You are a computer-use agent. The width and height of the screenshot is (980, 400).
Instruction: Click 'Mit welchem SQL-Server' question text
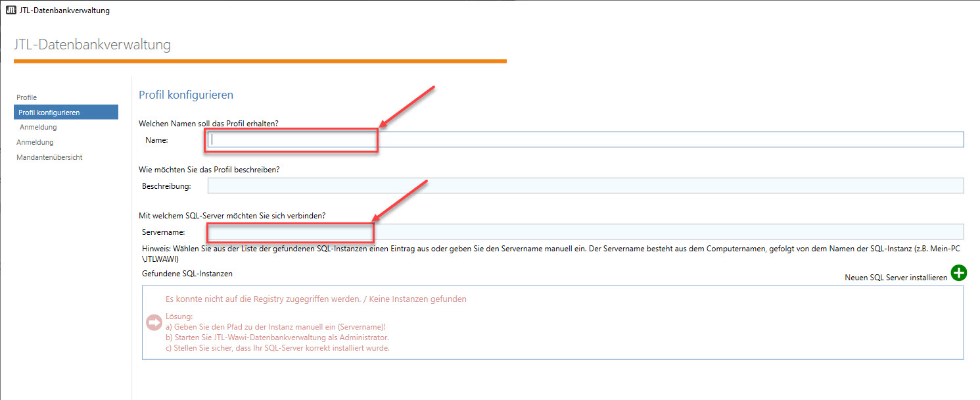pos(232,215)
